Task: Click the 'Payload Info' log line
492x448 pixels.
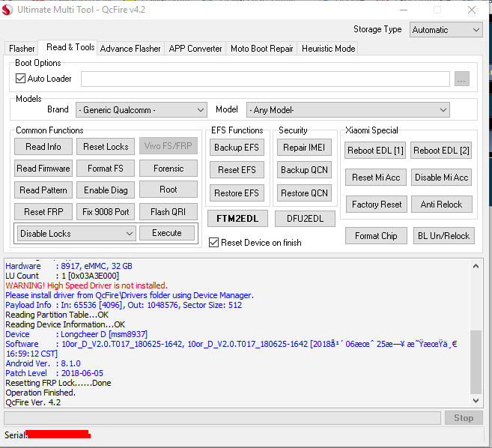Action: point(124,305)
